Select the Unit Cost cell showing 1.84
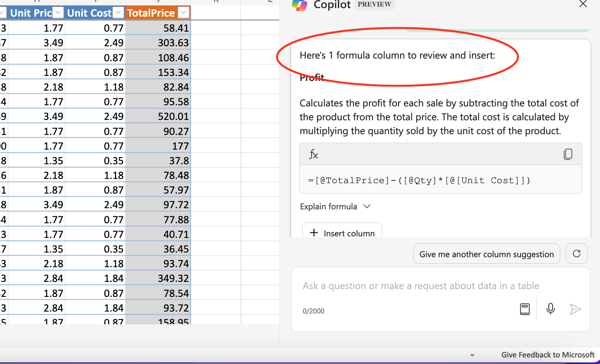The image size is (600, 364). [95, 278]
